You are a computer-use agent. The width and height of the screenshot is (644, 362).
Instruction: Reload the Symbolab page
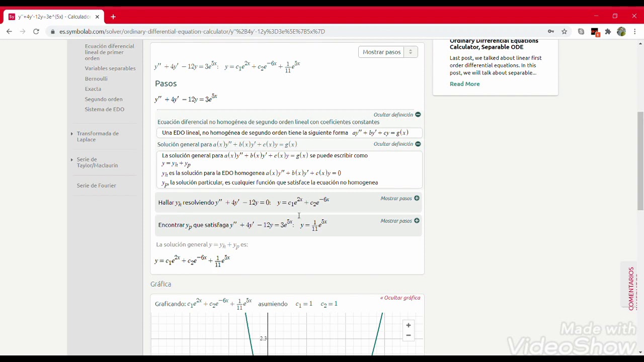click(x=36, y=31)
